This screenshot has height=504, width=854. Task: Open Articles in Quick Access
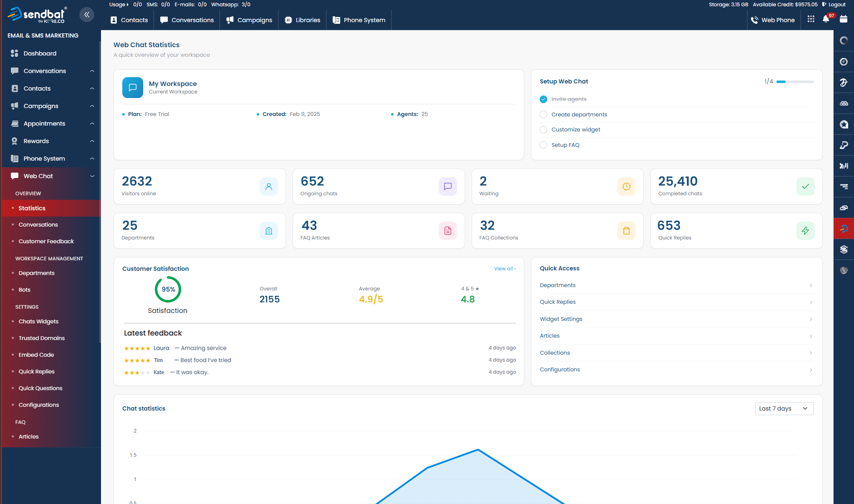[676, 336]
